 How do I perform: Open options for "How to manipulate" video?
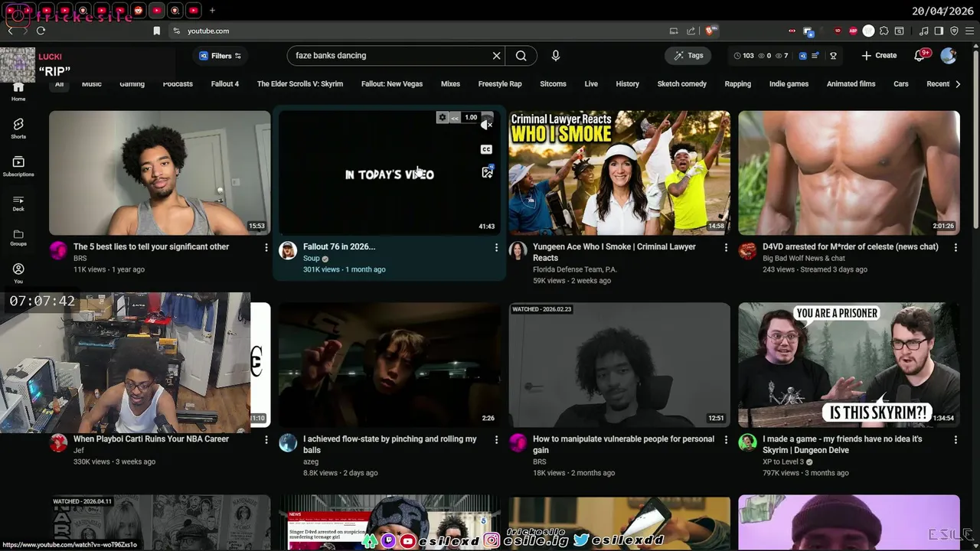coord(726,439)
